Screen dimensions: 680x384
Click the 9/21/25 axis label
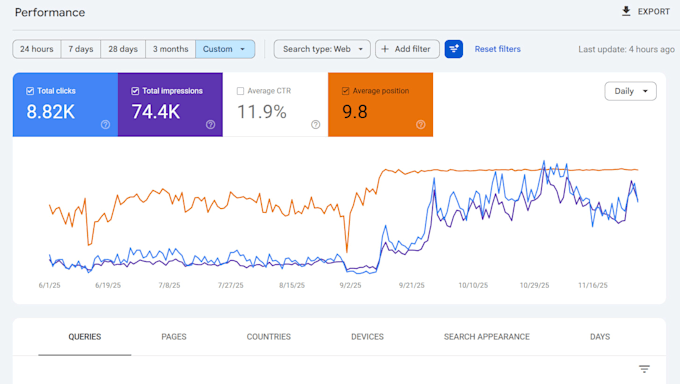click(x=412, y=285)
